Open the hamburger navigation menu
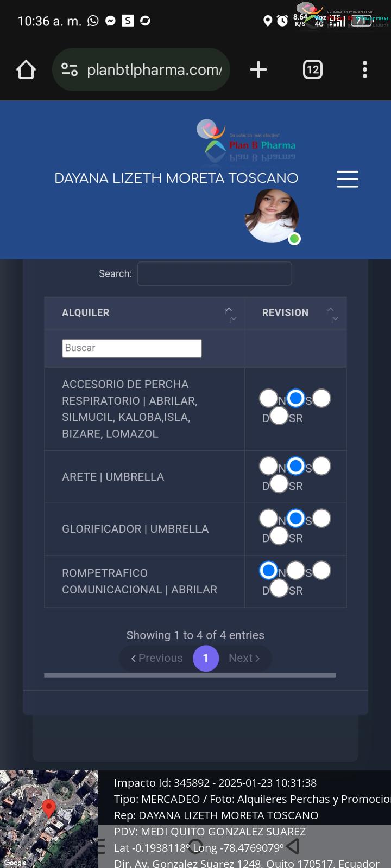The width and height of the screenshot is (391, 868). [x=348, y=179]
